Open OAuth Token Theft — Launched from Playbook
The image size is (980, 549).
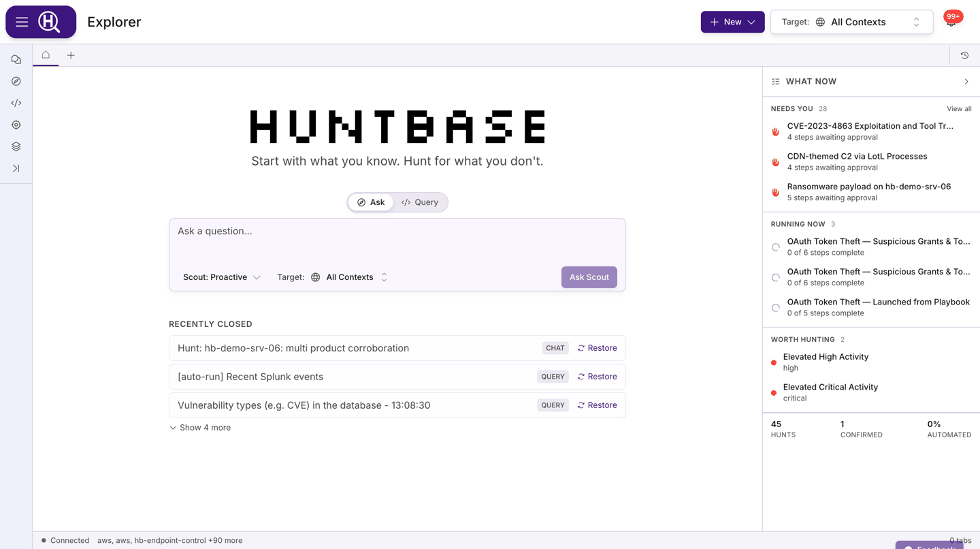[x=871, y=307]
